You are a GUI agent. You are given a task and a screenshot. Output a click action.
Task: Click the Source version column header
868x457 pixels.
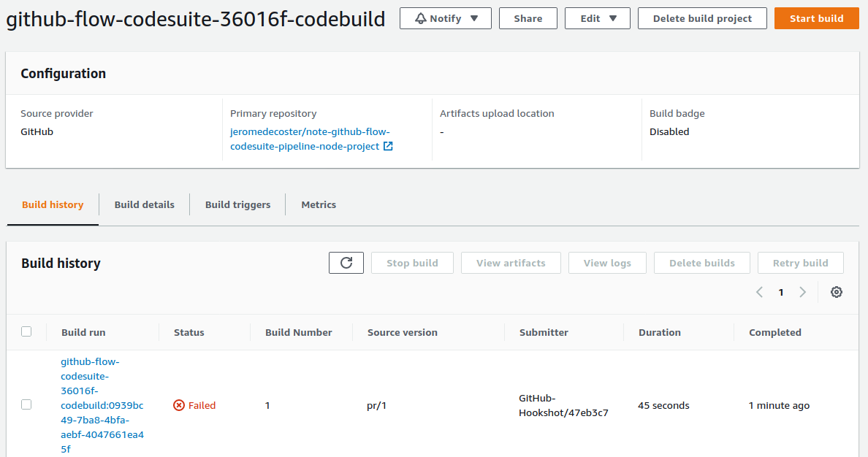[403, 332]
